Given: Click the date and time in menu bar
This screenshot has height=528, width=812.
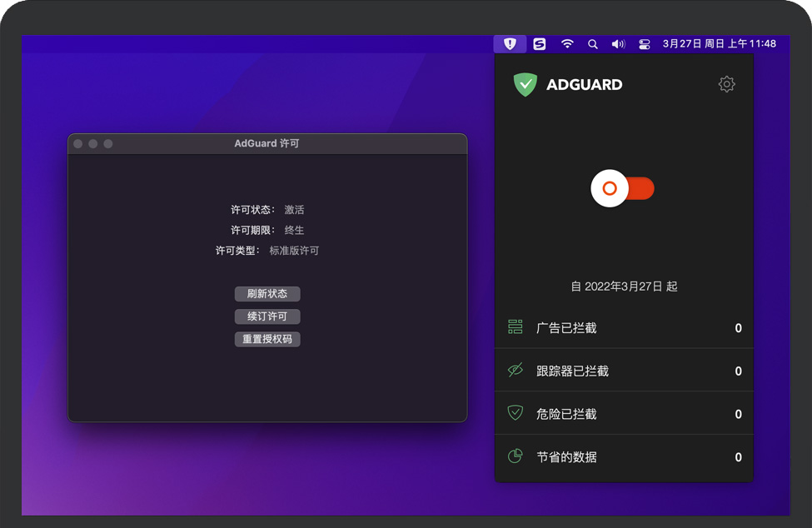Looking at the screenshot, I should point(719,44).
